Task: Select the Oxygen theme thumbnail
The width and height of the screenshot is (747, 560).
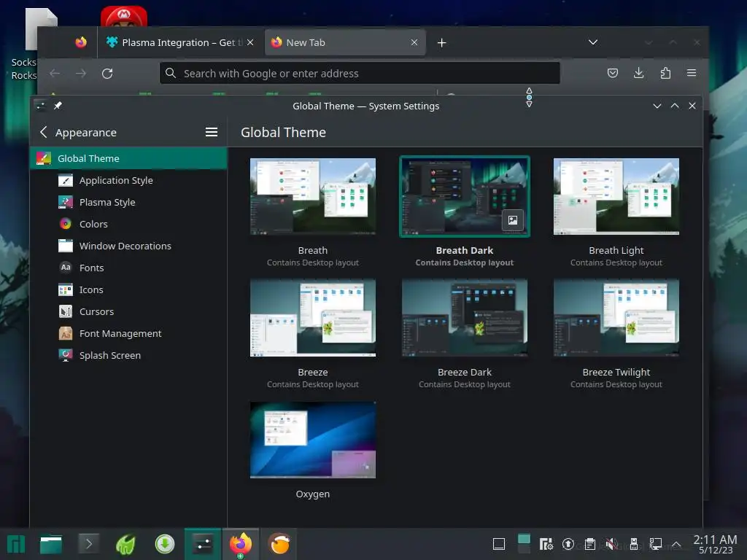Action: pyautogui.click(x=312, y=440)
